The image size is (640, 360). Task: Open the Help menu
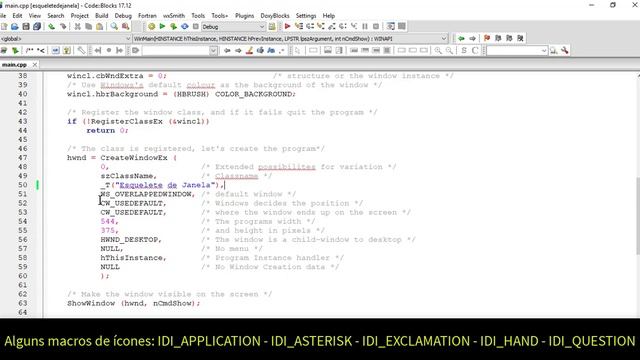pos(329,16)
